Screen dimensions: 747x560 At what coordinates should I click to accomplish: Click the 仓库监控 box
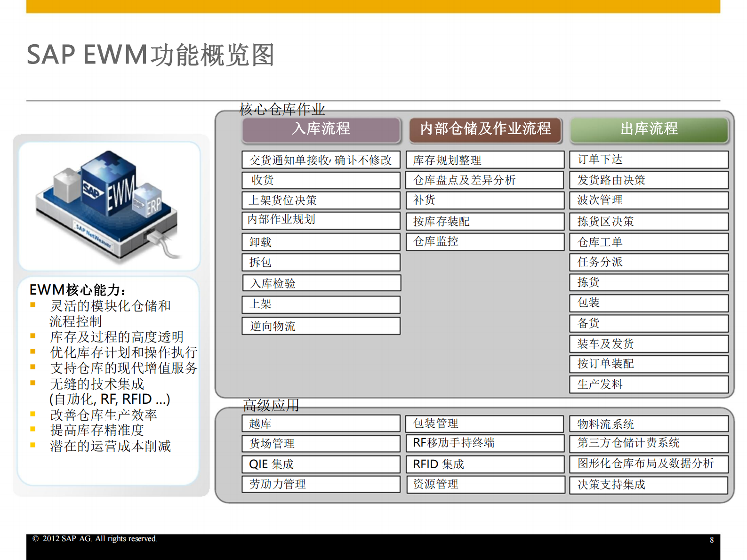485,242
